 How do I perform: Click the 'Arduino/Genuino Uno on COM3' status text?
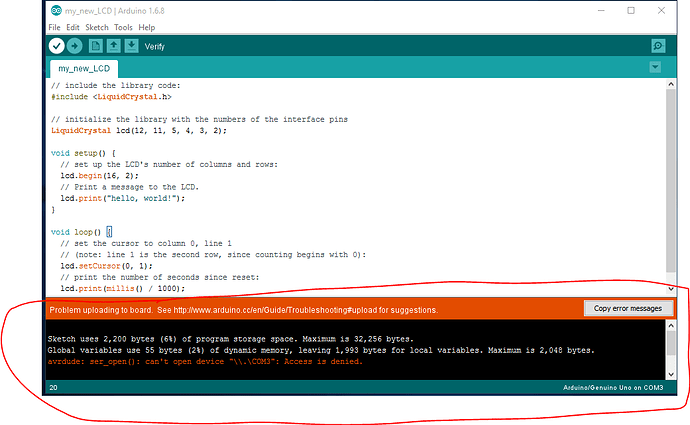613,388
